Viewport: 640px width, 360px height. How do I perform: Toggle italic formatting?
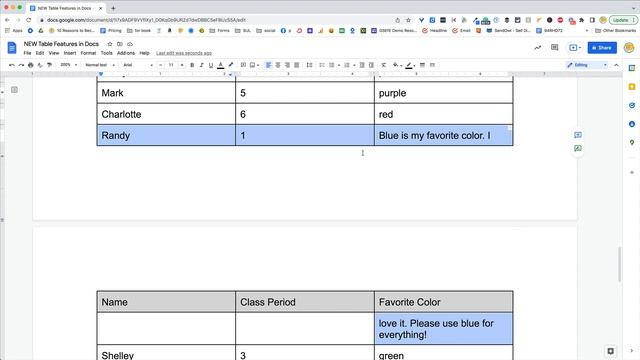coord(201,65)
